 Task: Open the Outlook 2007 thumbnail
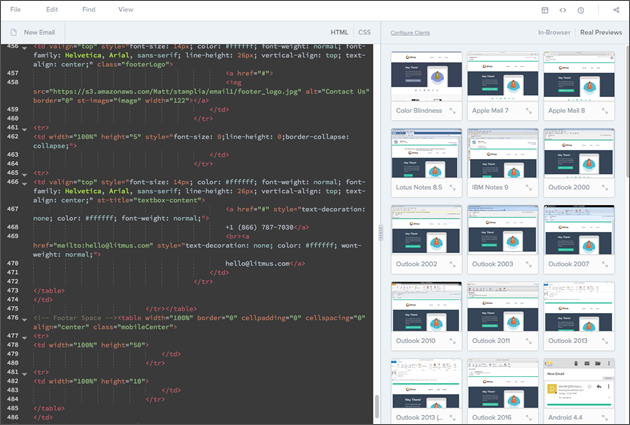[x=579, y=230]
